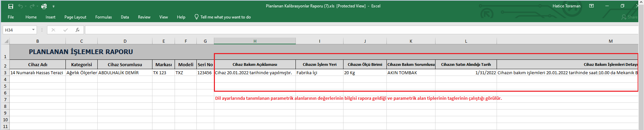Click the printer icon in Quick Access Toolbar

coord(44,6)
